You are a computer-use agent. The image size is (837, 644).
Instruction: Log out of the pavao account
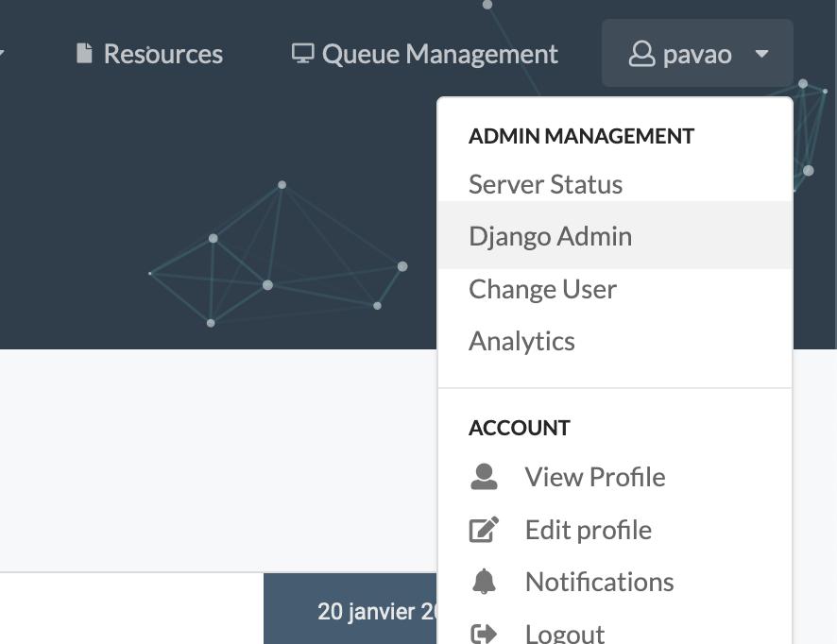[x=564, y=631]
